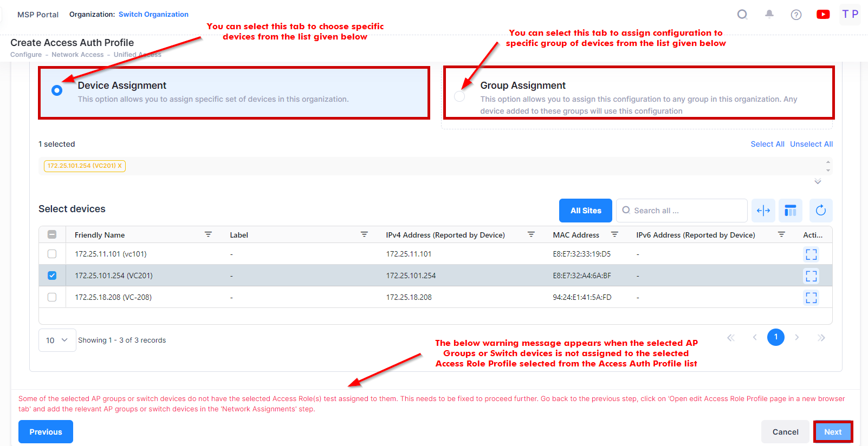Check the 172.25.18.208 (VC-208) row checkbox

52,297
